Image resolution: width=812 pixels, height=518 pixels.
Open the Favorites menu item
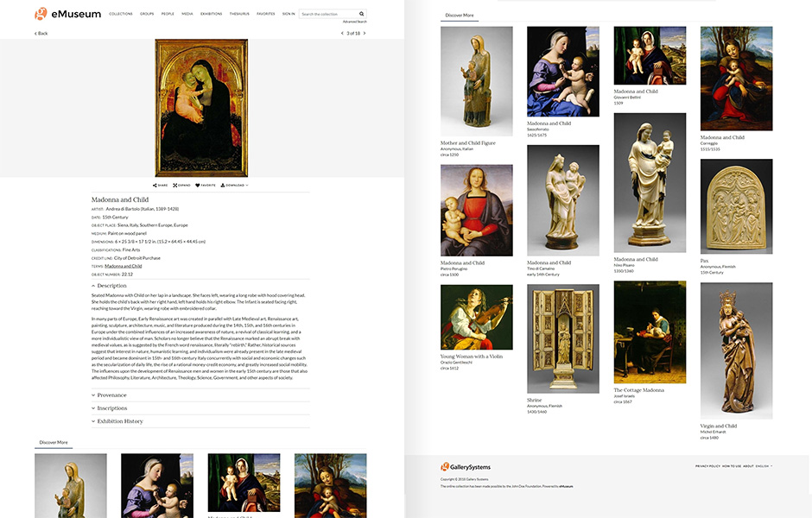pos(266,14)
